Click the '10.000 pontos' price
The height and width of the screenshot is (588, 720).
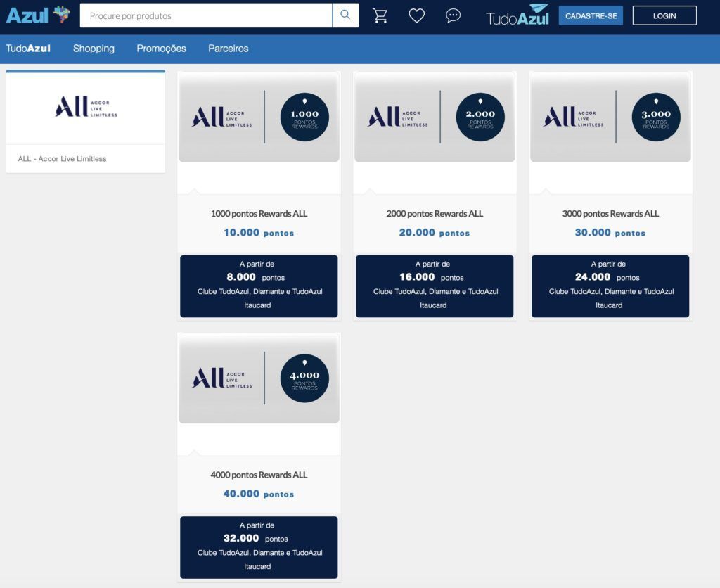[x=259, y=232]
